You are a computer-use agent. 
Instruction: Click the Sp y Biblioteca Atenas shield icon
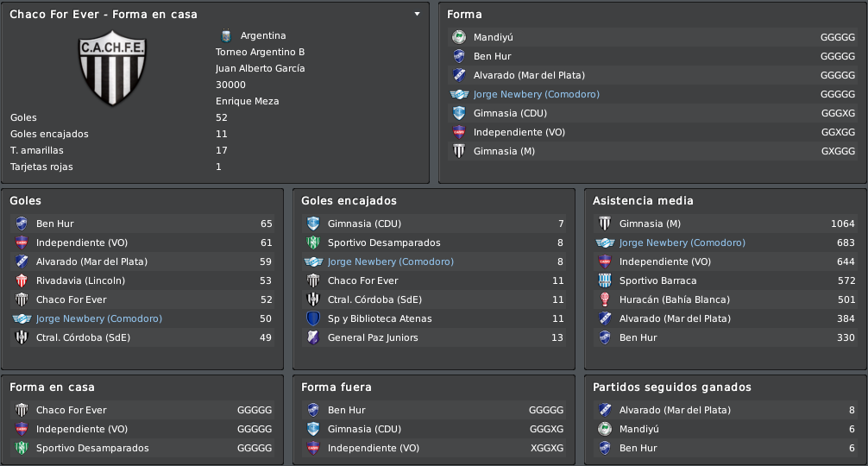tap(313, 318)
